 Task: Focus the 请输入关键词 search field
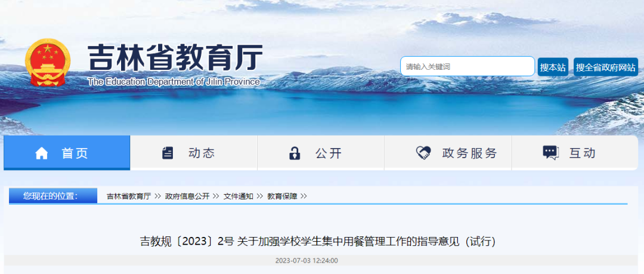point(467,66)
